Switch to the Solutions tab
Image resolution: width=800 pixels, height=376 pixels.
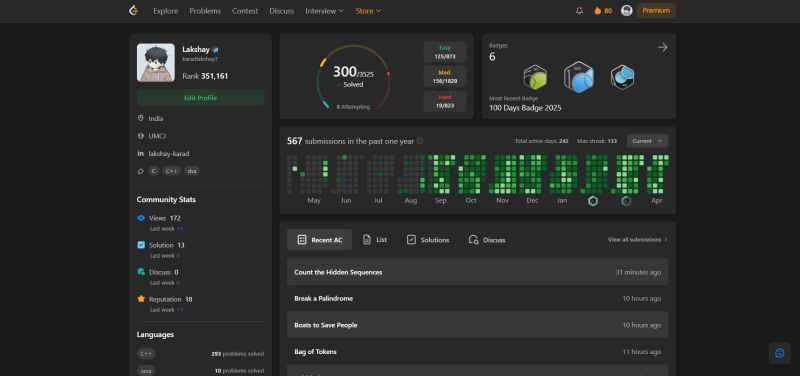pos(428,240)
